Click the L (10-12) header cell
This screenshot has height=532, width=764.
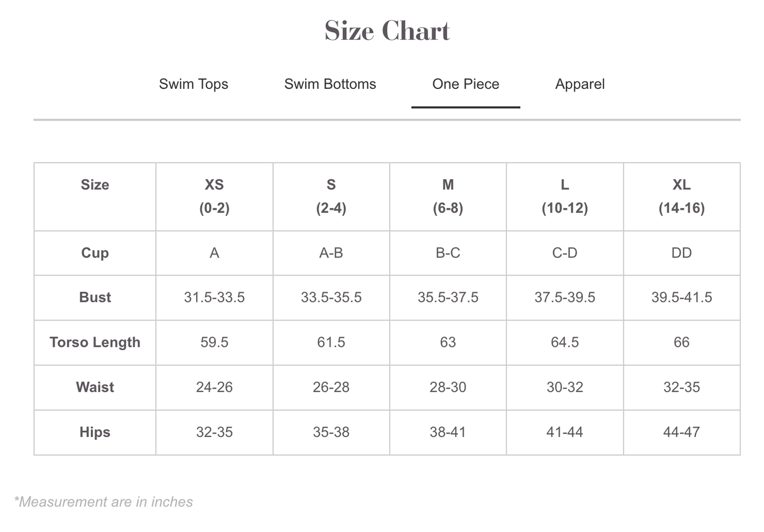(x=565, y=196)
